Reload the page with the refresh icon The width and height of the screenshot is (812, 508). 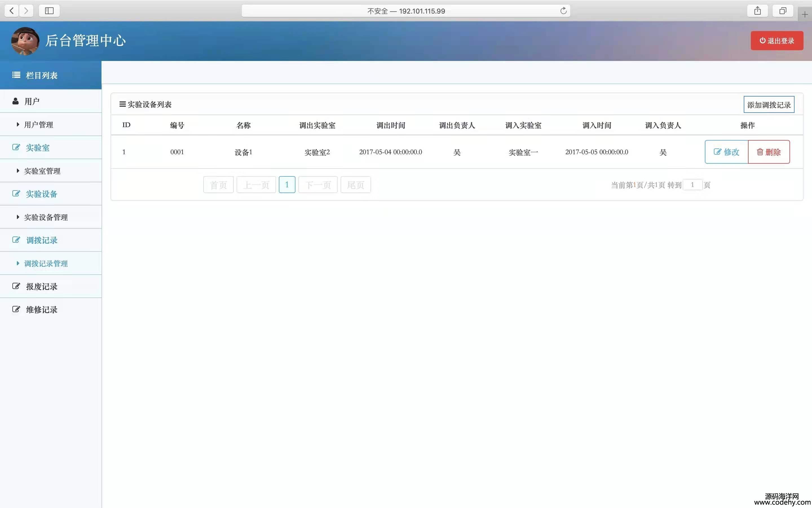tap(563, 11)
